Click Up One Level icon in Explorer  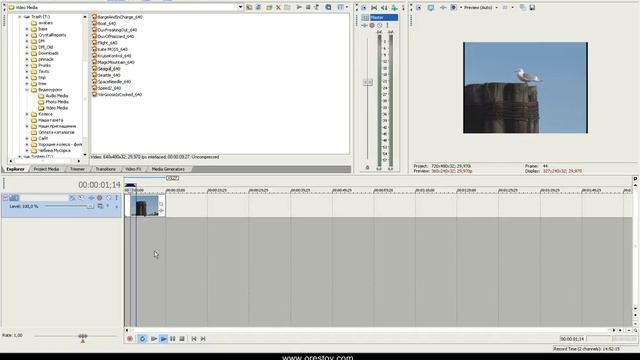249,7
